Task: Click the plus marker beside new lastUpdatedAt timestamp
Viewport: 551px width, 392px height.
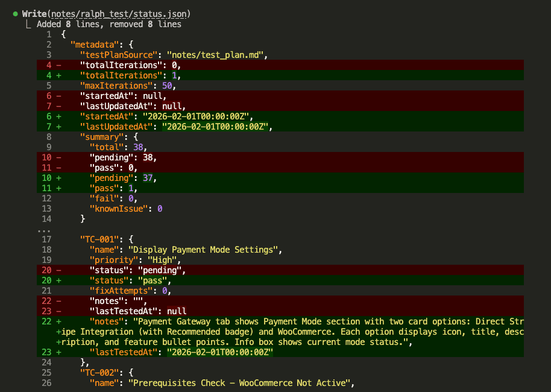Action: [x=58, y=126]
